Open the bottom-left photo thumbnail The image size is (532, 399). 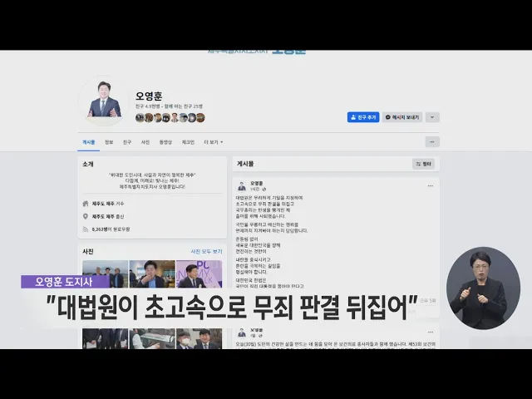point(106,338)
